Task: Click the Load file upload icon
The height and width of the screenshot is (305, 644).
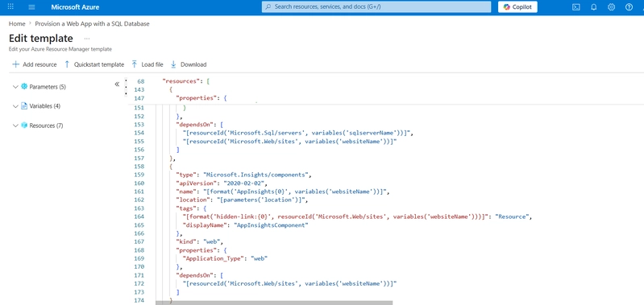Action: pyautogui.click(x=135, y=64)
